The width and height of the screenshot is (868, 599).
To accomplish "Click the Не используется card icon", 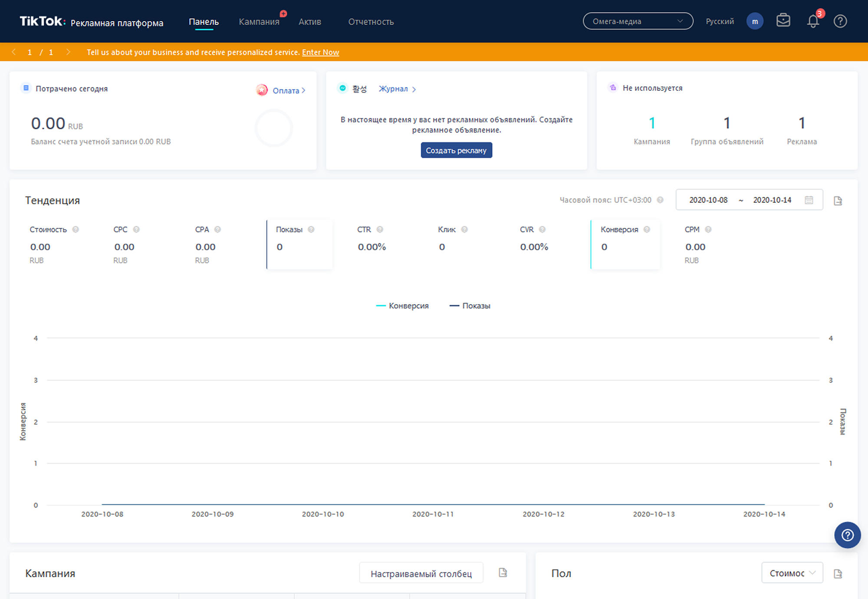I will (x=613, y=88).
